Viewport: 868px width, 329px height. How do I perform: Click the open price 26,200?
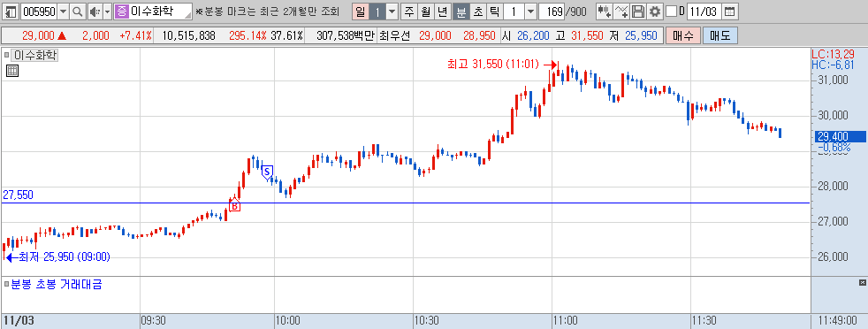[x=533, y=36]
